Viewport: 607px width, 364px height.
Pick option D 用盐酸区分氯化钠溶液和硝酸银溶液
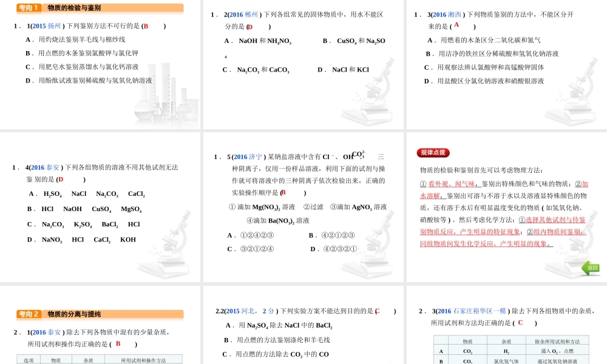tap(484, 81)
